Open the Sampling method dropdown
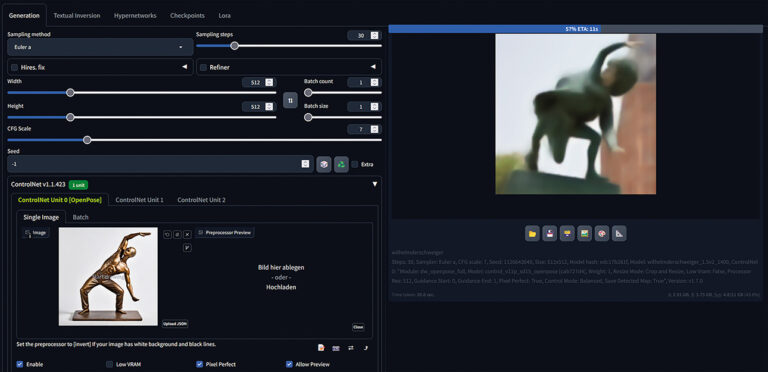768x372 pixels. point(100,47)
